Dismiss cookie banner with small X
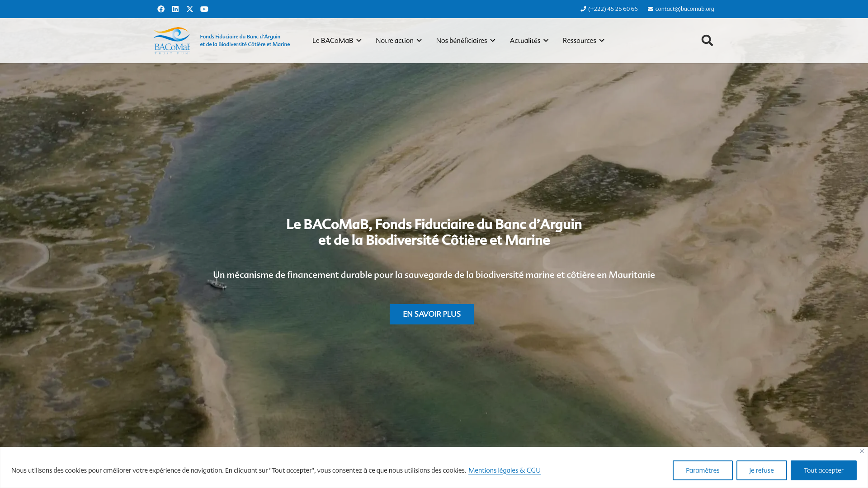Screen dimensions: 868x488 [862, 451]
